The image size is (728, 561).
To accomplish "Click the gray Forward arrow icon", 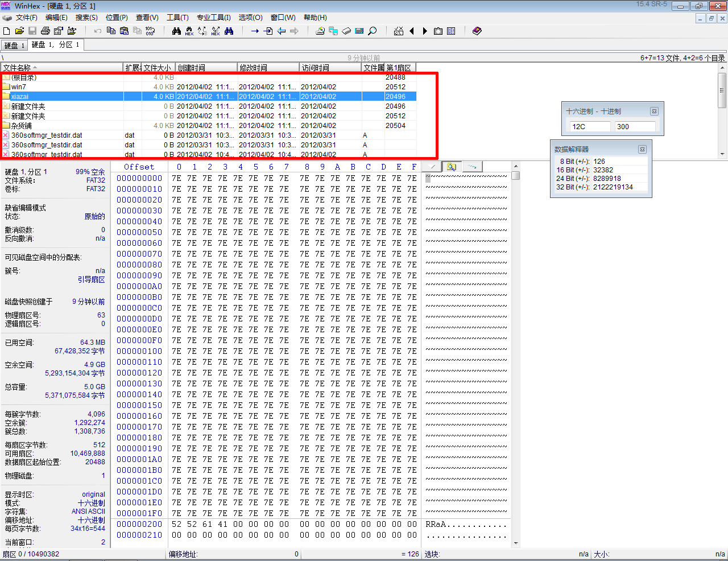I will pos(294,31).
